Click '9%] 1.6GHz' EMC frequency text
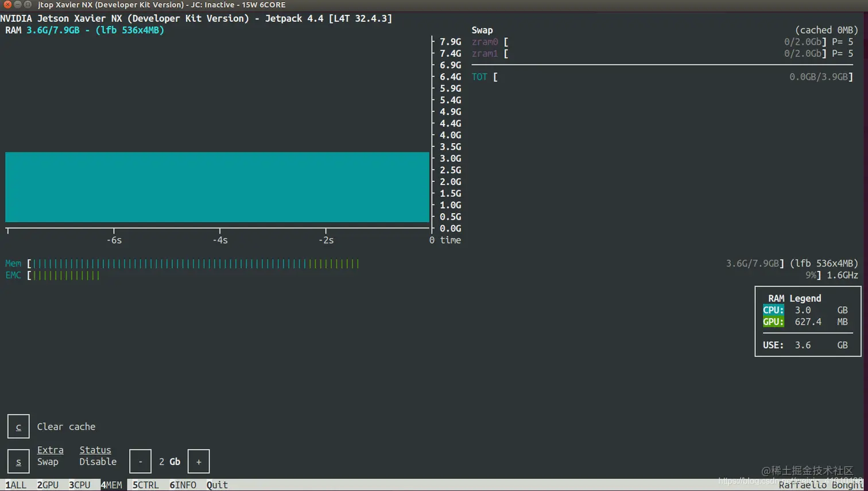868x491 pixels. pos(832,276)
